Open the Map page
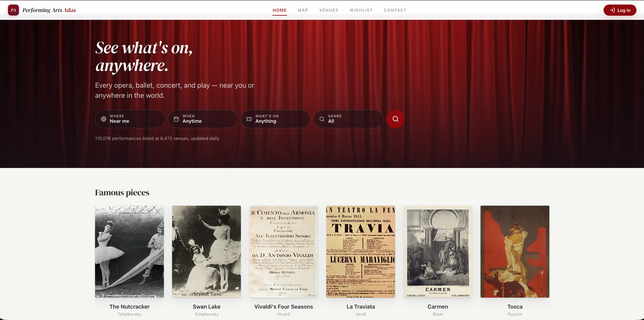 tap(303, 10)
